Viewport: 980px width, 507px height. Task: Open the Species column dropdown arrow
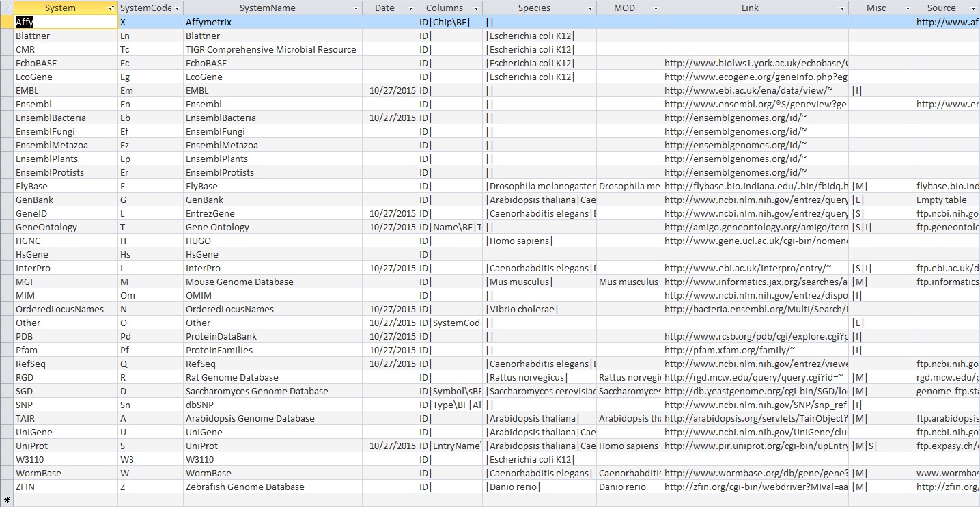coord(590,8)
